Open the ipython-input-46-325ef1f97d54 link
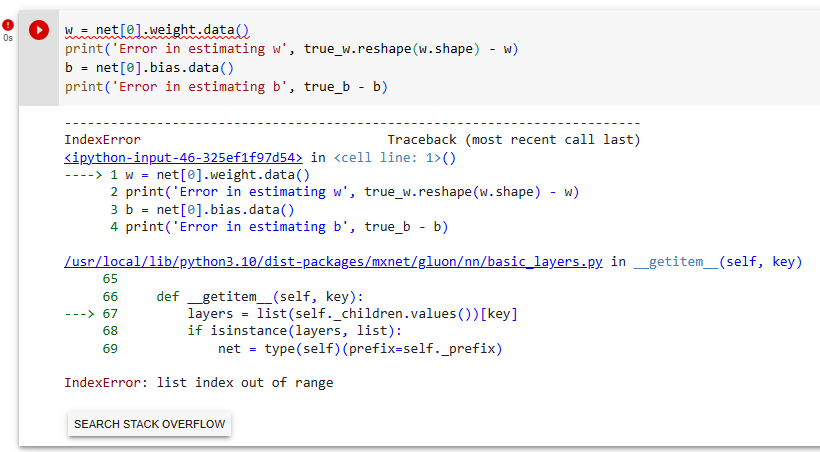820x452 pixels. (183, 157)
